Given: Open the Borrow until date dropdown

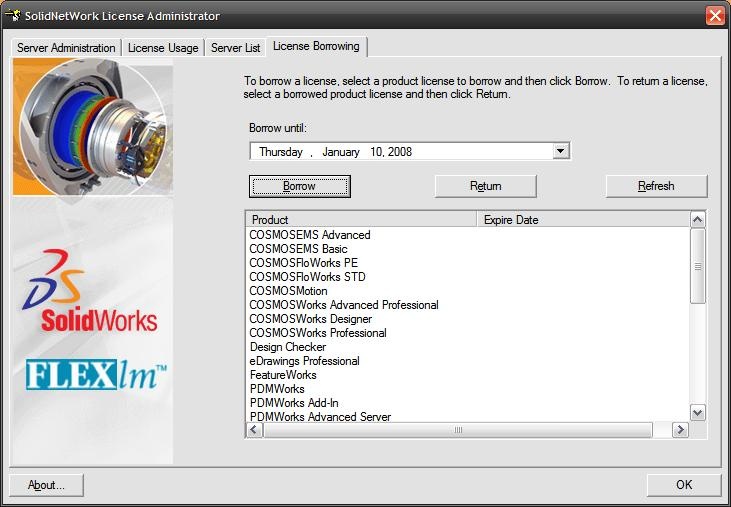Looking at the screenshot, I should 561,151.
